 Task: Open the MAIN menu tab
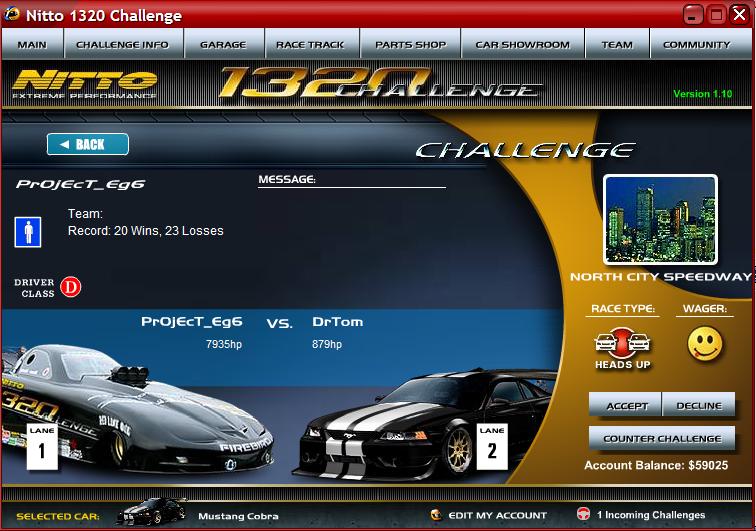[x=32, y=44]
